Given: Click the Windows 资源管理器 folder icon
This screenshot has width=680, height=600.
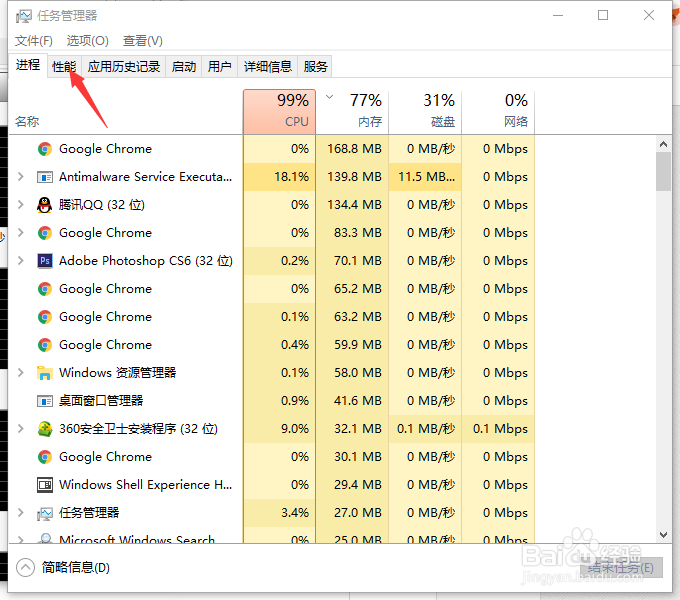Looking at the screenshot, I should coord(44,373).
